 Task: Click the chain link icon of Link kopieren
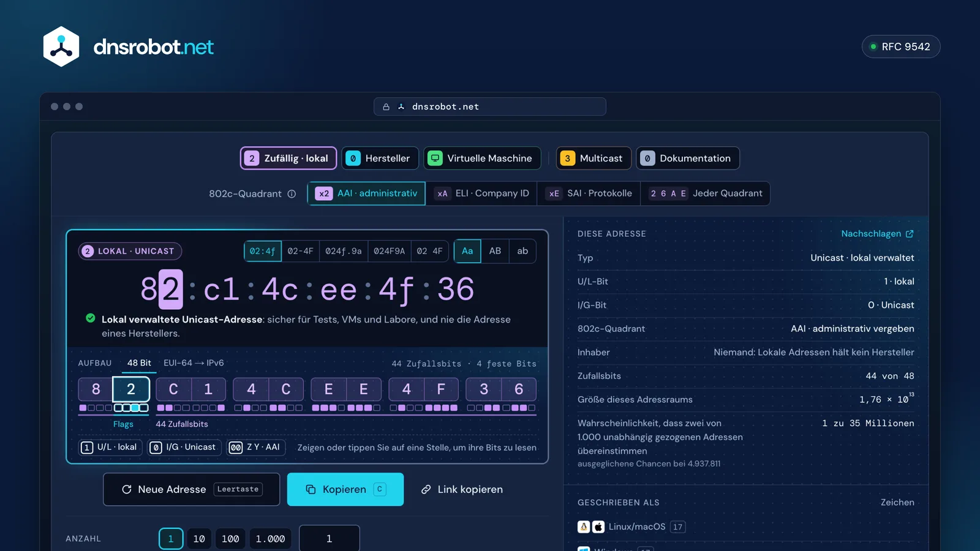[426, 489]
